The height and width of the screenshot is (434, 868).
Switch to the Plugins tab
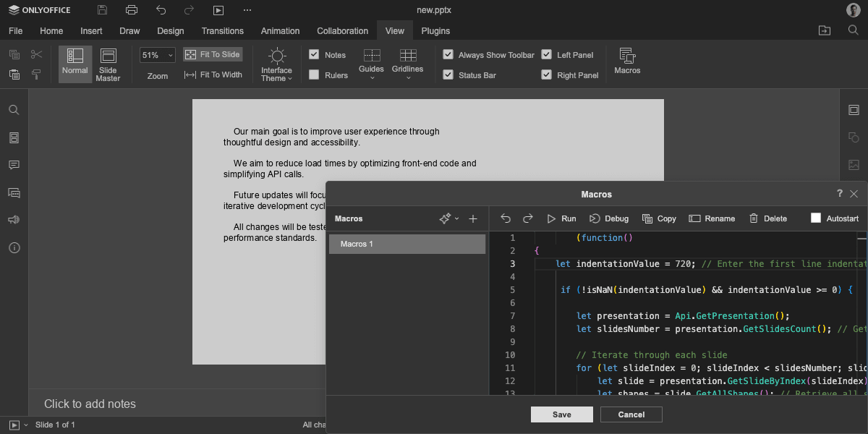click(435, 31)
